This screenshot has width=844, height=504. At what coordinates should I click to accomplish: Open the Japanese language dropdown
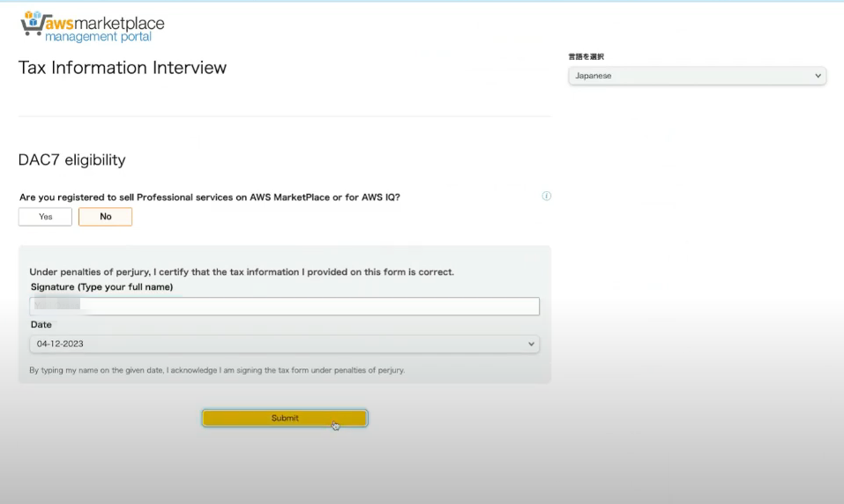click(697, 76)
